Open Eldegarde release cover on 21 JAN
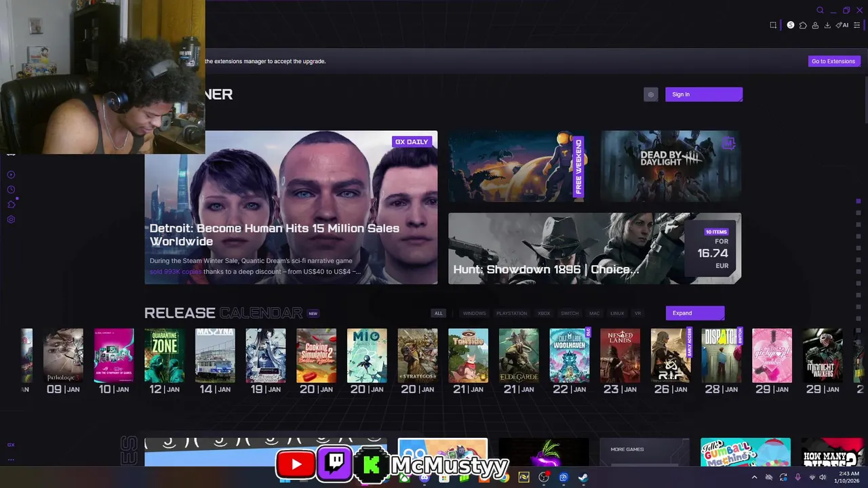 (x=519, y=355)
